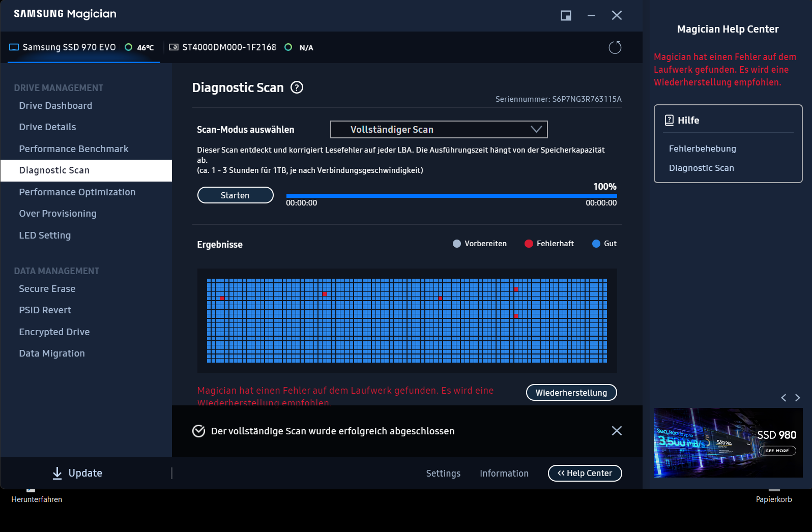
Task: Click the ST4000DM000 hard drive icon
Action: coord(173,47)
